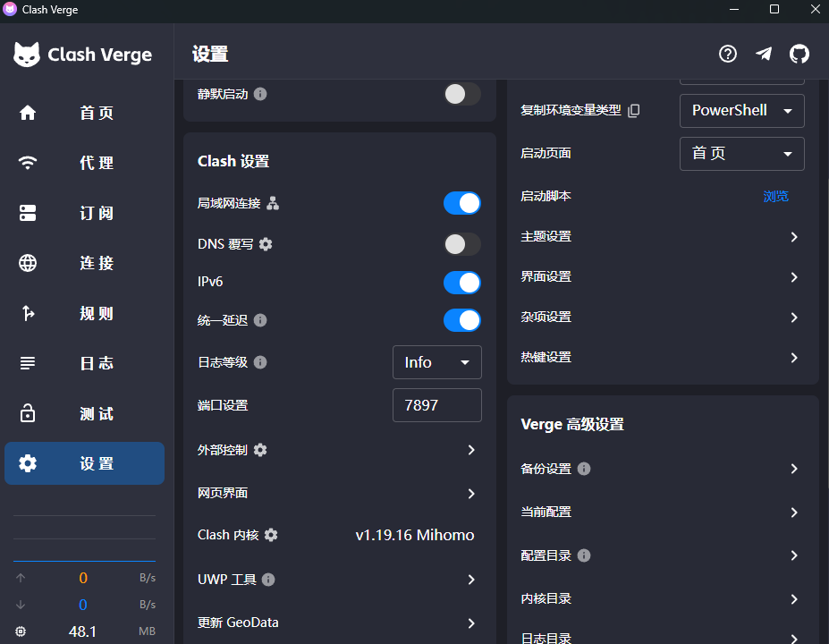This screenshot has height=644, width=829.
Task: Open the 日志等级 Info dropdown
Action: [x=436, y=362]
